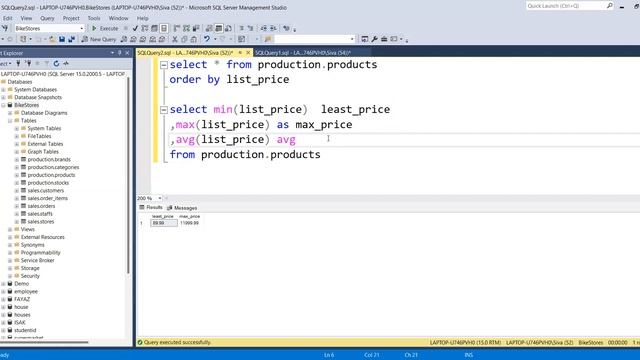This screenshot has width=640, height=360.
Task: Copy the selected text
Action: pyautogui.click(x=184, y=39)
